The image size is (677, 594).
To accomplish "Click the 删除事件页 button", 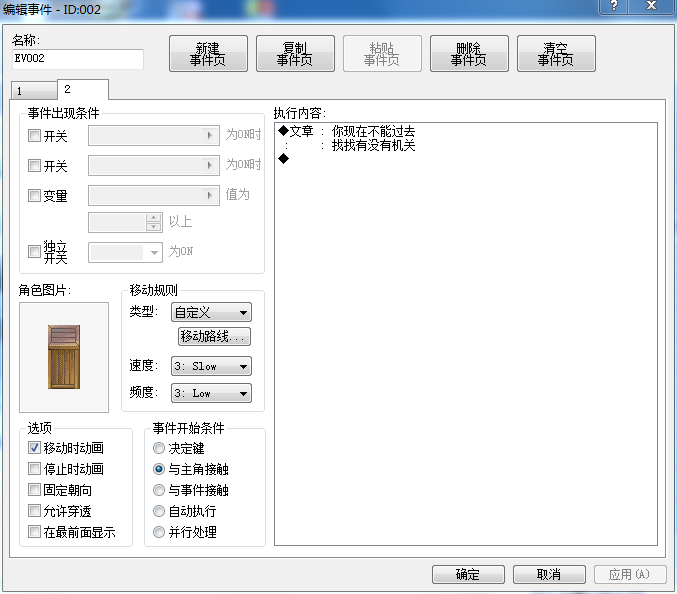I will pyautogui.click(x=469, y=54).
